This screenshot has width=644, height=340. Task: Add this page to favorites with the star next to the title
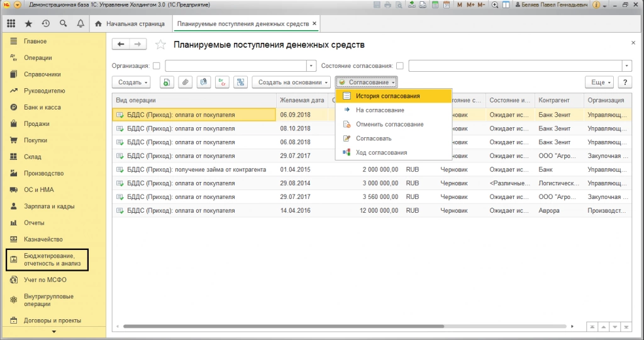[x=161, y=45]
